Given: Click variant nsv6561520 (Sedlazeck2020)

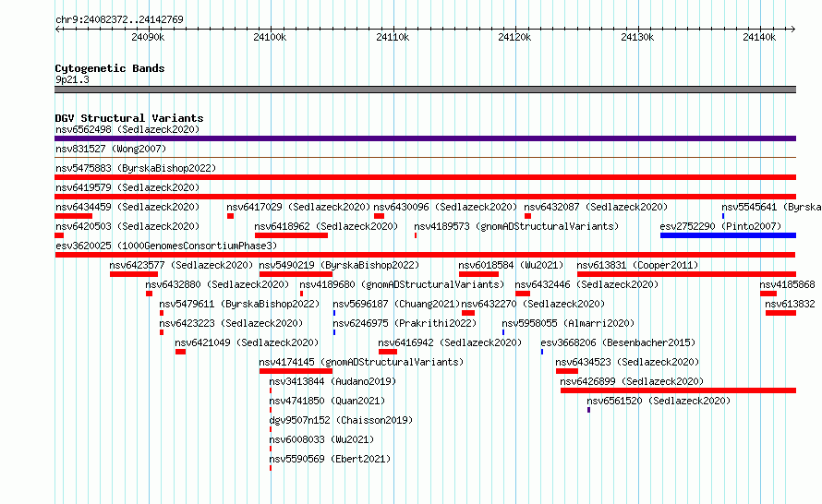Looking at the screenshot, I should pyautogui.click(x=659, y=401).
